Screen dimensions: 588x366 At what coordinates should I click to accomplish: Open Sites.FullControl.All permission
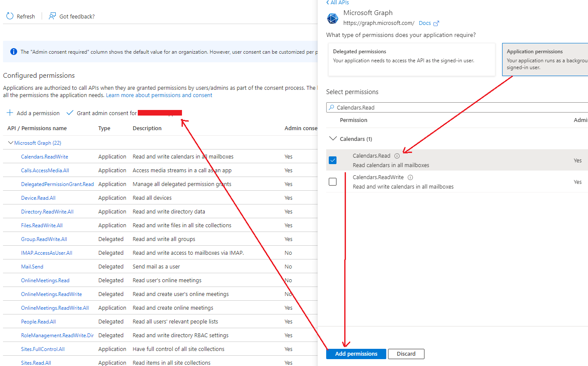[x=43, y=349]
